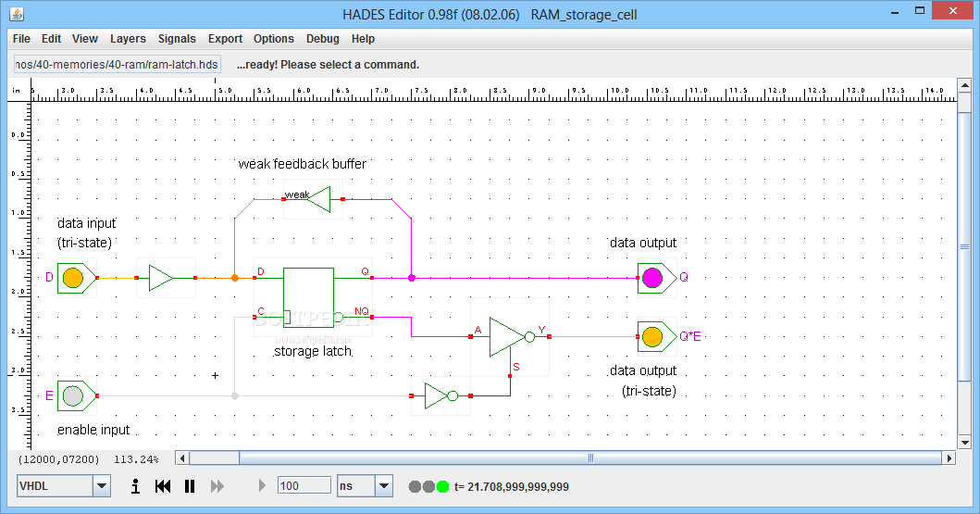
Task: Toggle the D data input pin
Action: click(x=73, y=278)
